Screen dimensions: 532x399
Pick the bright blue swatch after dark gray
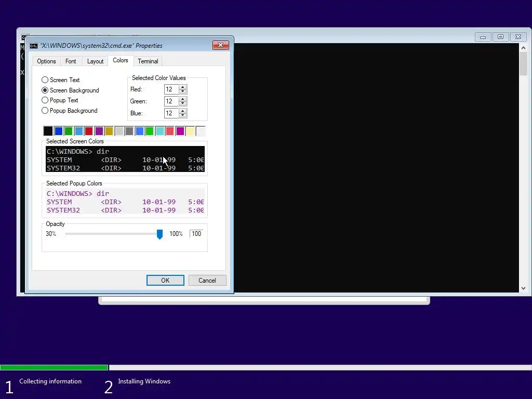coord(139,131)
